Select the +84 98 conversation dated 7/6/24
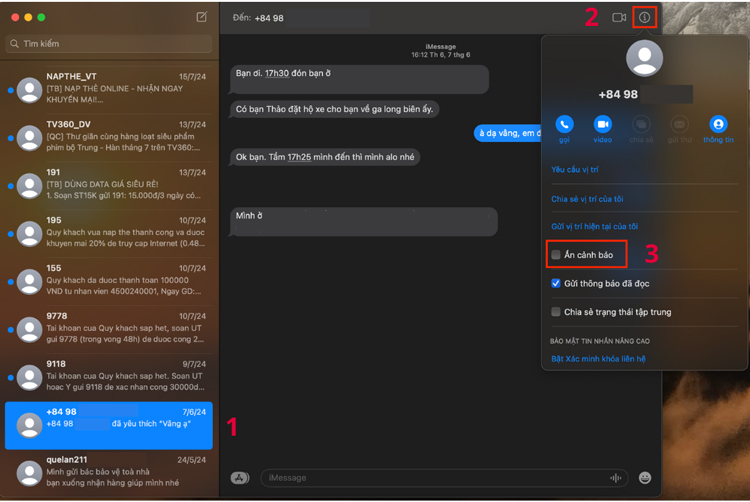The image size is (750, 502). pos(109,426)
